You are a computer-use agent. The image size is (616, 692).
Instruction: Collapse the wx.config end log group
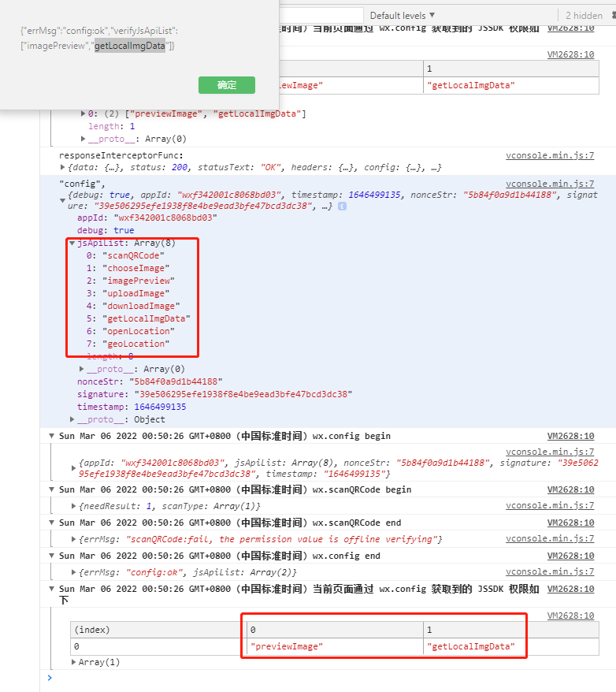[51, 556]
